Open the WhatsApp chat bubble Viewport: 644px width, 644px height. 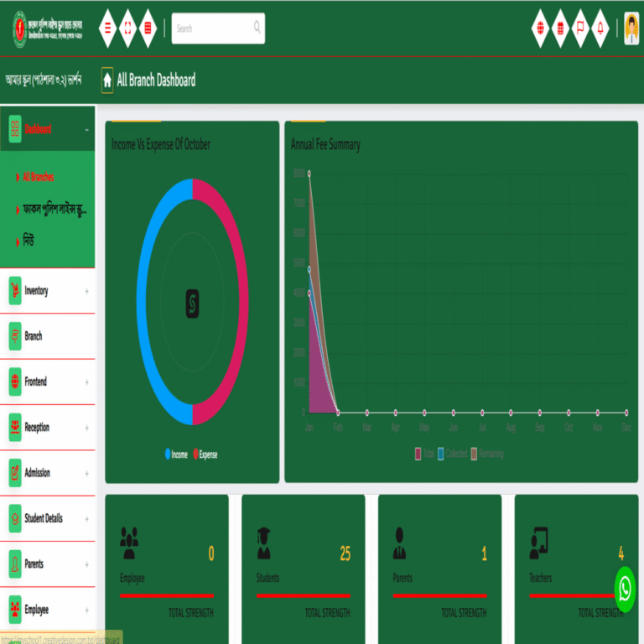(x=625, y=589)
